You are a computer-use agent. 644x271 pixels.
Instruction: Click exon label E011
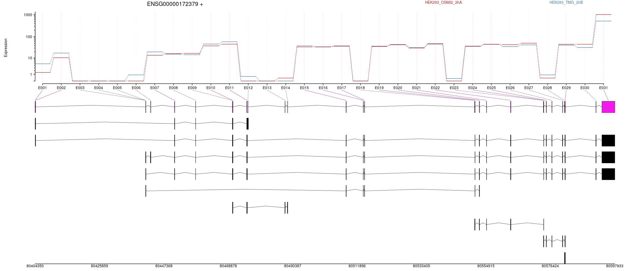229,88
